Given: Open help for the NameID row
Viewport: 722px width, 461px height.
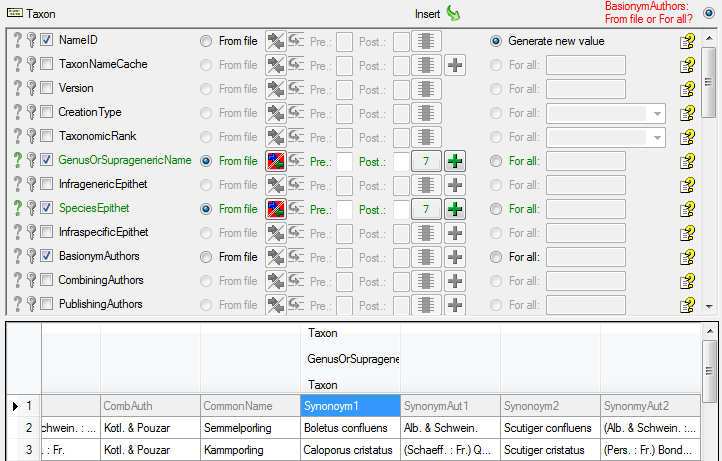Looking at the screenshot, I should point(687,41).
